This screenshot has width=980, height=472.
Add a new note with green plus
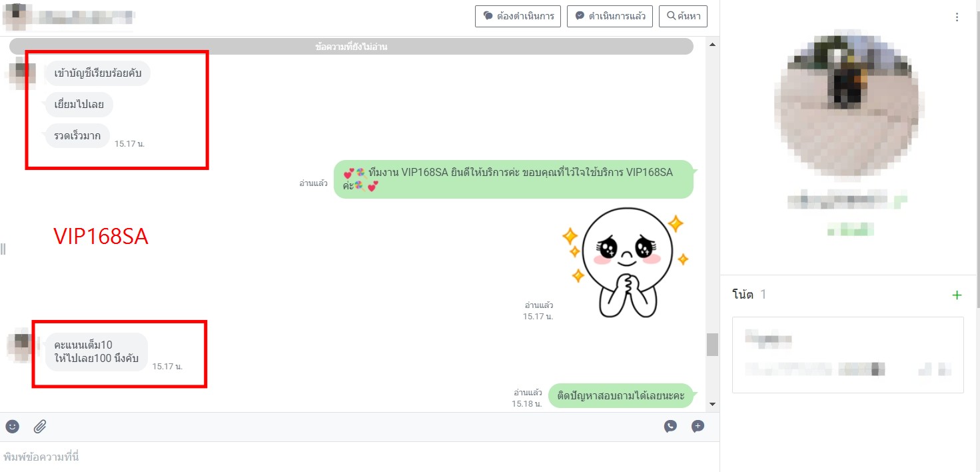pos(957,295)
